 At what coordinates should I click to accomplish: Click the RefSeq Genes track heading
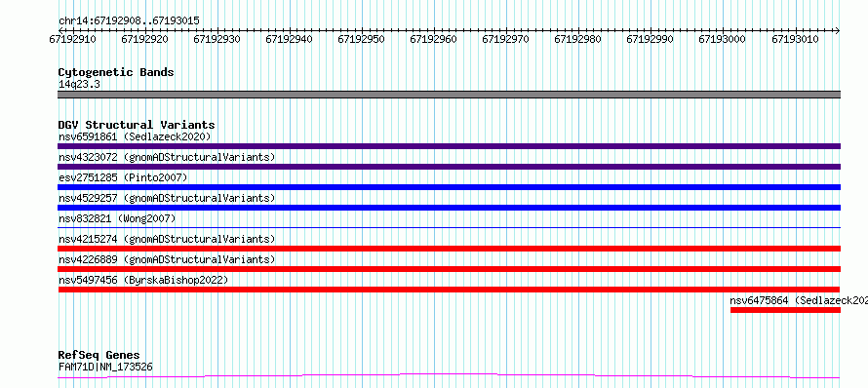pyautogui.click(x=99, y=356)
